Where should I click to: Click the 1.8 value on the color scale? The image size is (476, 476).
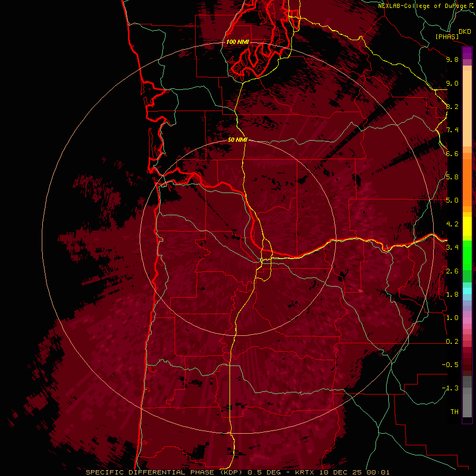click(452, 295)
